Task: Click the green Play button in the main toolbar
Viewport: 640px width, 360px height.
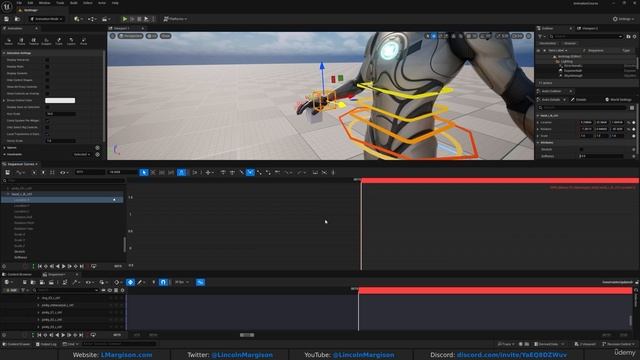Action: (125, 19)
